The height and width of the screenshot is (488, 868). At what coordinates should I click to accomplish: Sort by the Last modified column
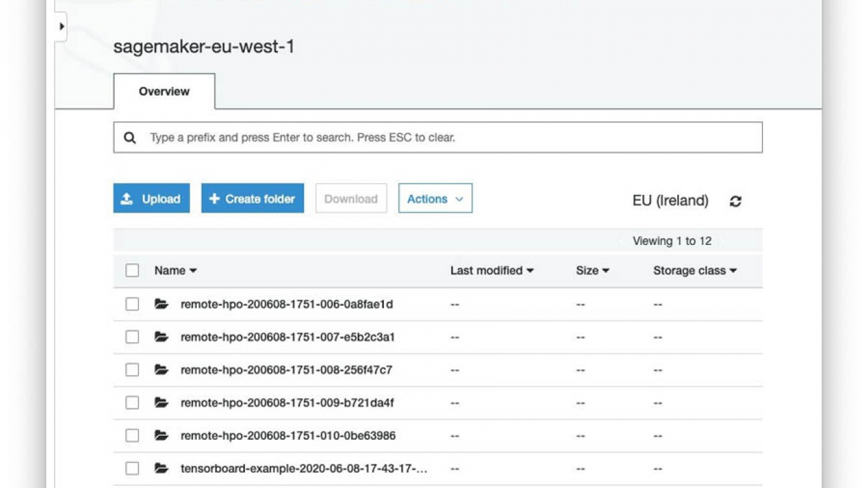492,270
